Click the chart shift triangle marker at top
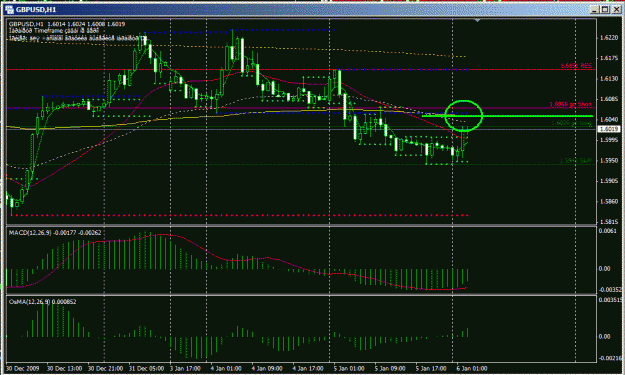The image size is (625, 375). click(x=477, y=20)
